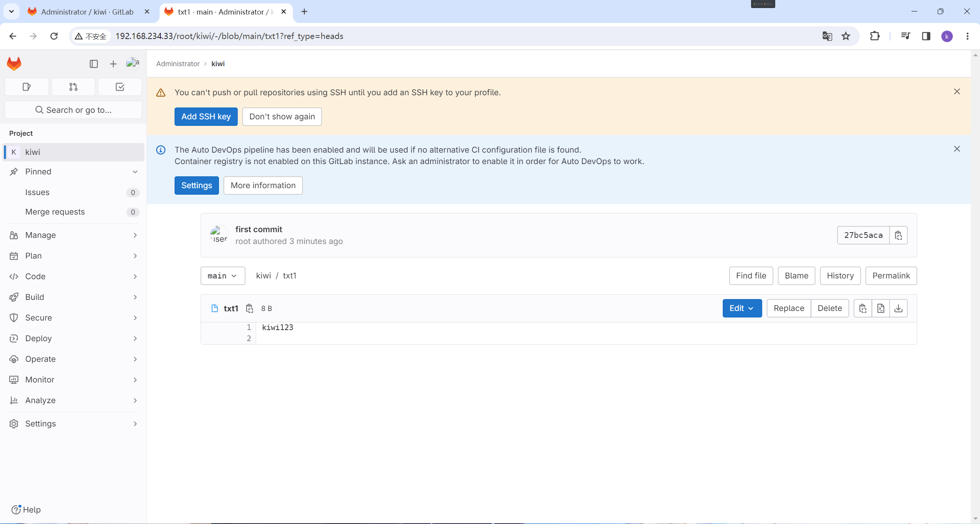Open the main branch dropdown
The width and height of the screenshot is (980, 524).
click(222, 276)
